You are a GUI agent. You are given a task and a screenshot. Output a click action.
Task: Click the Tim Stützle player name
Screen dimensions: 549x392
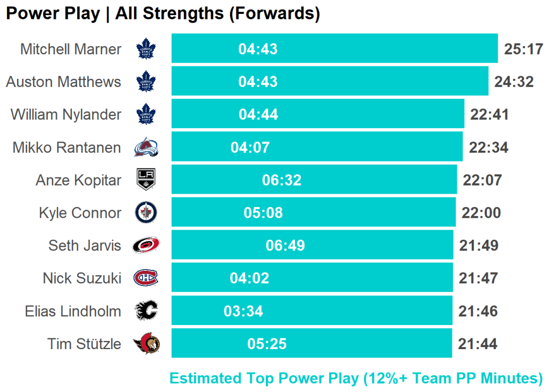[x=84, y=344]
